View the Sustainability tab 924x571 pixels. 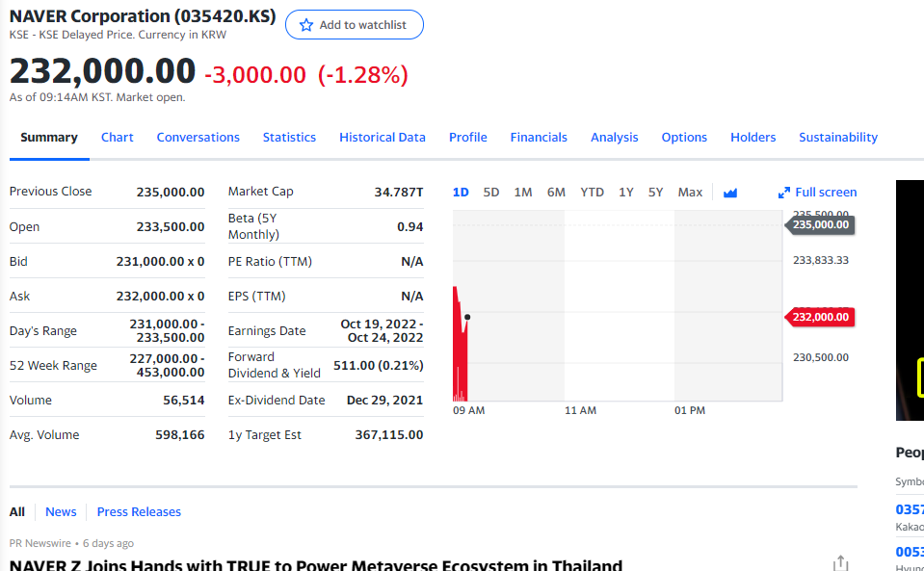(838, 137)
